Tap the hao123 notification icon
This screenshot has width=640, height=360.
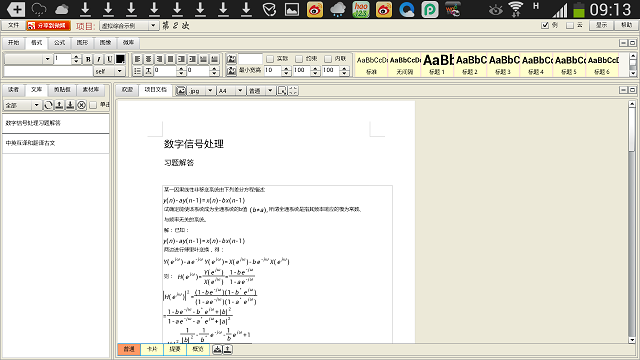coord(361,9)
